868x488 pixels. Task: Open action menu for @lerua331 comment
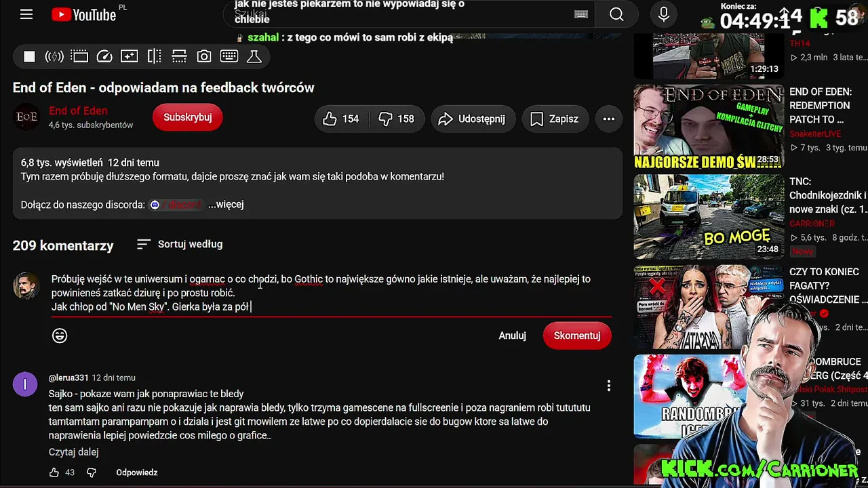(x=608, y=386)
